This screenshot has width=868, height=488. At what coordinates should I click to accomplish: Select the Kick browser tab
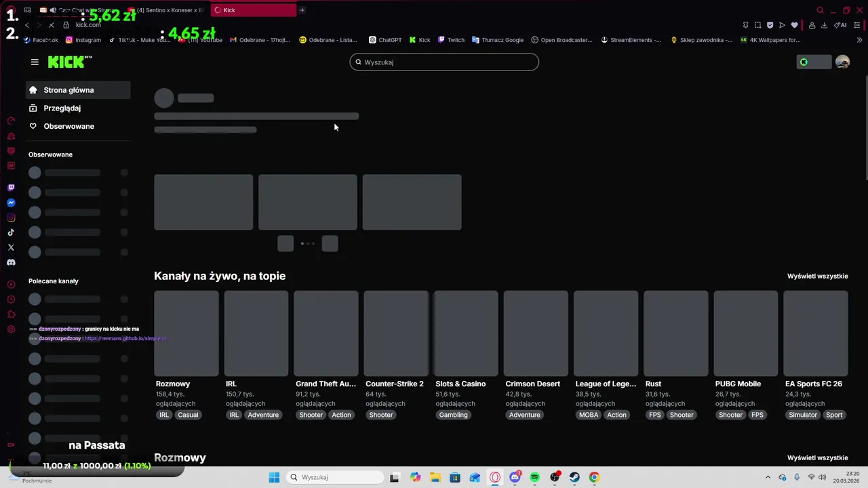[254, 10]
